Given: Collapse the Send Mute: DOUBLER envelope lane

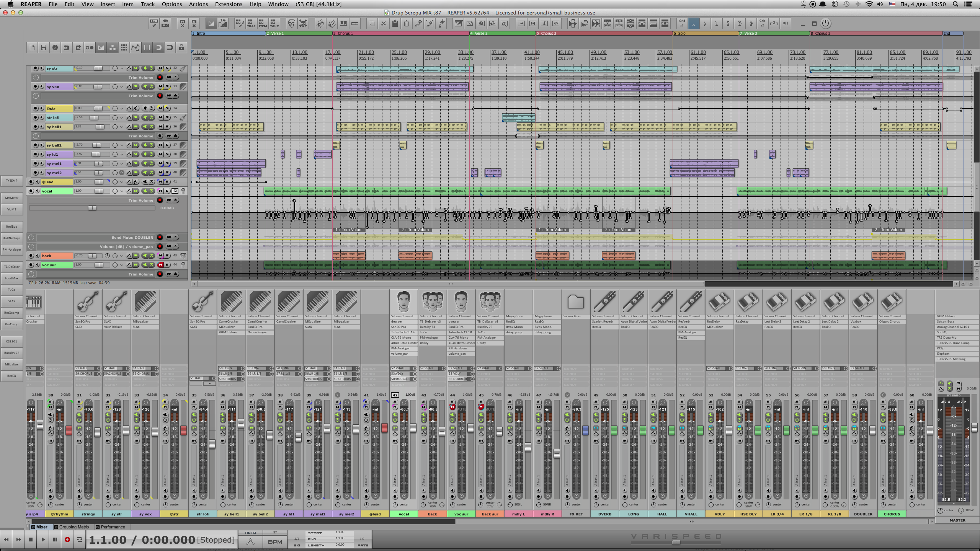Looking at the screenshot, I should pos(176,237).
